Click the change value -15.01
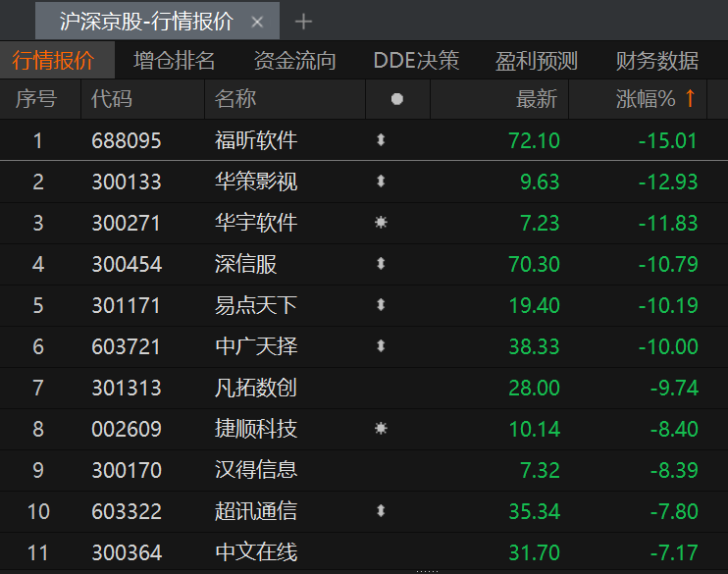 (667, 140)
